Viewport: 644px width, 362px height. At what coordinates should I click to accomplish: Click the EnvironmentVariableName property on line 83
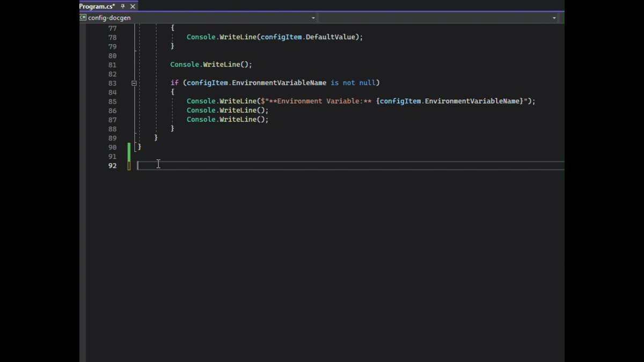(x=279, y=83)
